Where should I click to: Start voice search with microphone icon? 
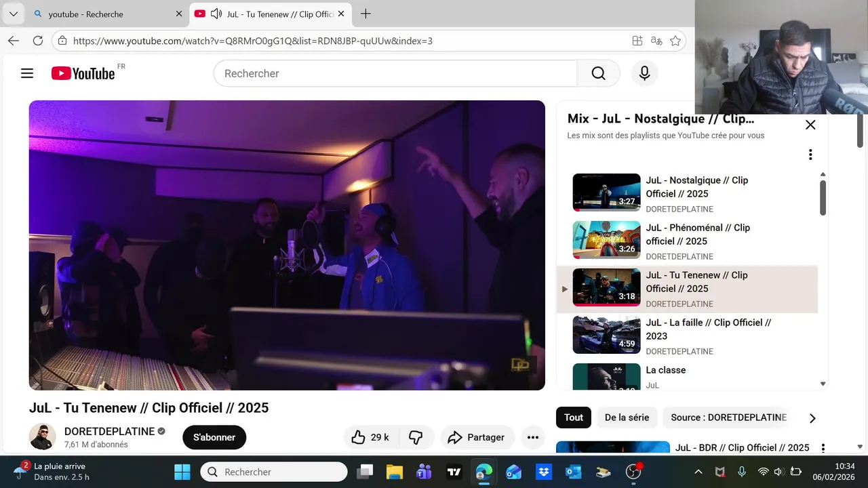click(644, 73)
